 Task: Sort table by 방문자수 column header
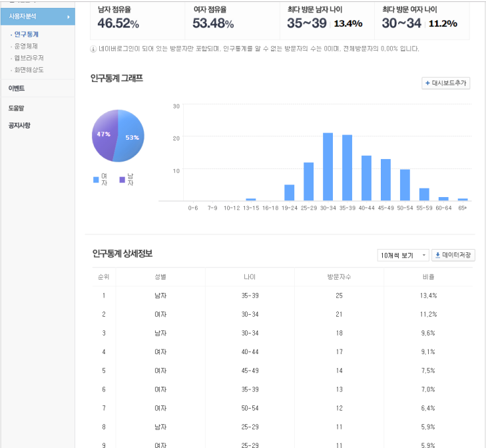338,276
